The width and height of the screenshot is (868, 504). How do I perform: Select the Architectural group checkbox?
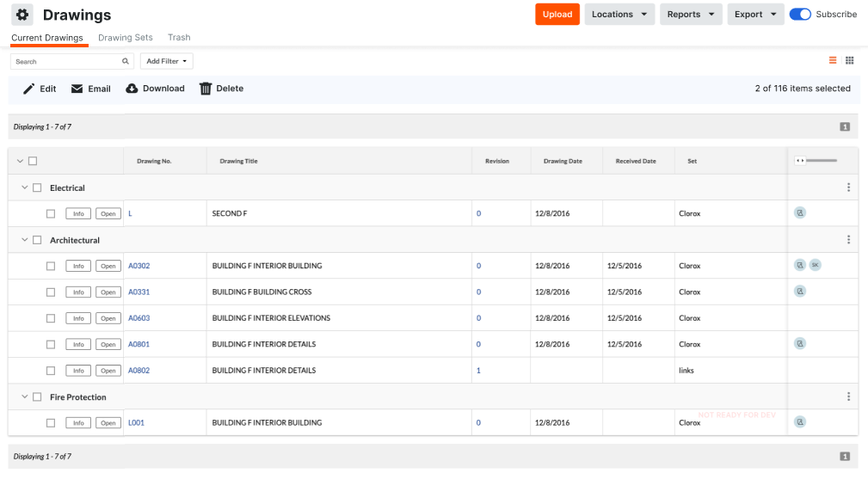tap(37, 240)
